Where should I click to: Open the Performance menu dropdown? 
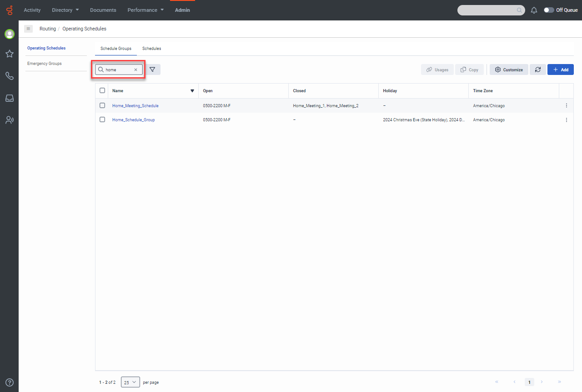pyautogui.click(x=145, y=10)
